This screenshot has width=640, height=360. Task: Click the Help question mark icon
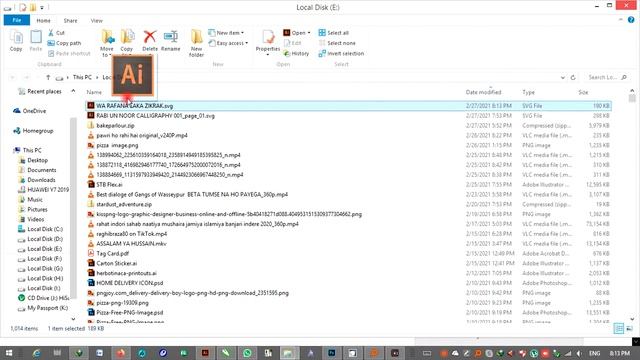(631, 20)
